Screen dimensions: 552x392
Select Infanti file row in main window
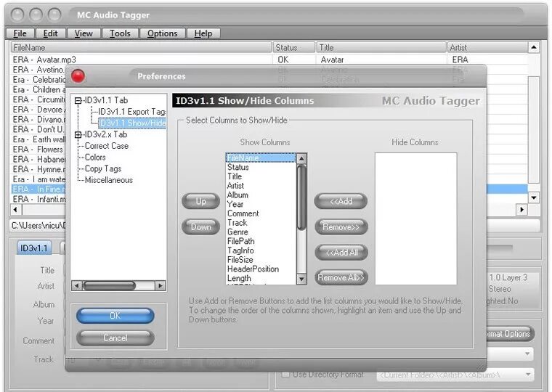pos(39,199)
